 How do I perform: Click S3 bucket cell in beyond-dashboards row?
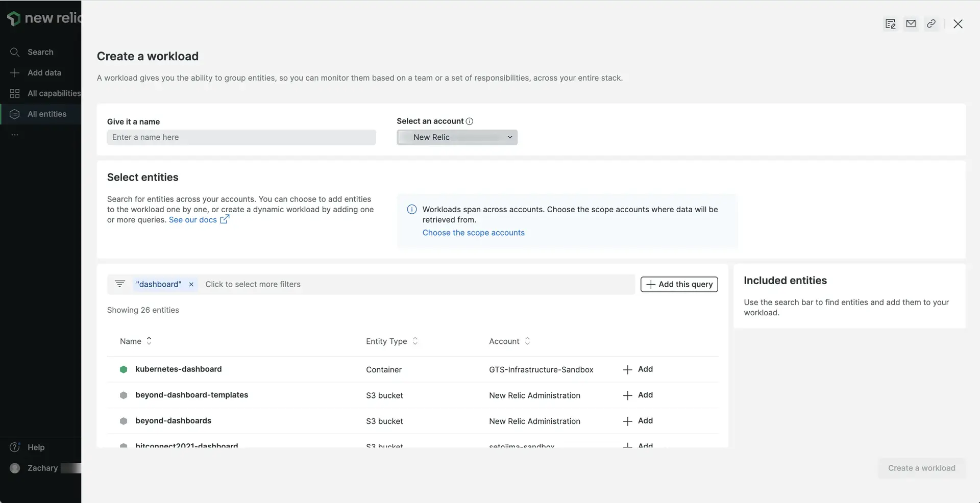click(384, 421)
